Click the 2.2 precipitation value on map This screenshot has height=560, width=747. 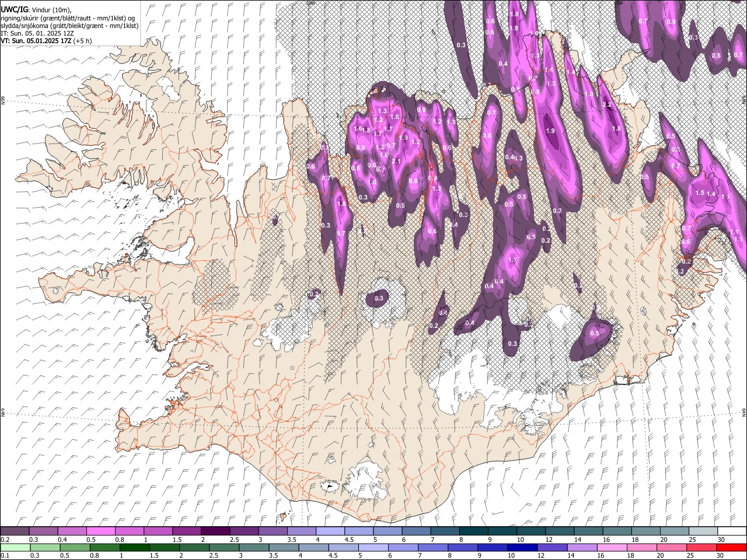click(606, 105)
